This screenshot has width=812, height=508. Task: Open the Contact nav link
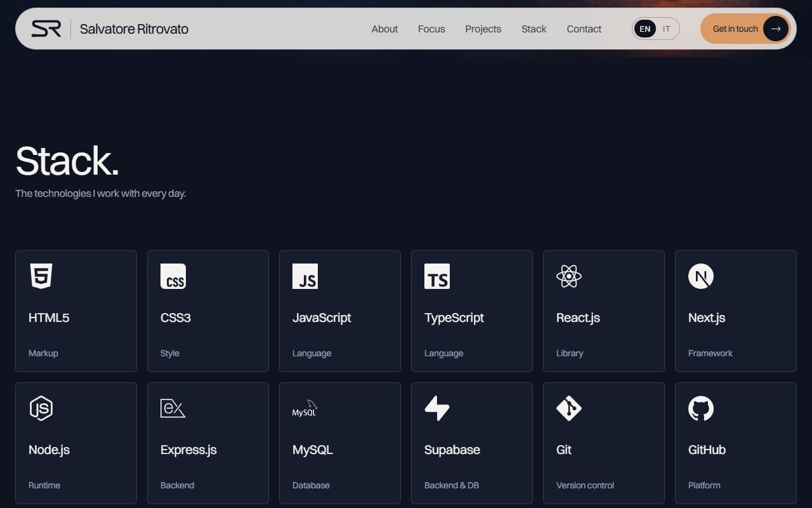click(584, 29)
